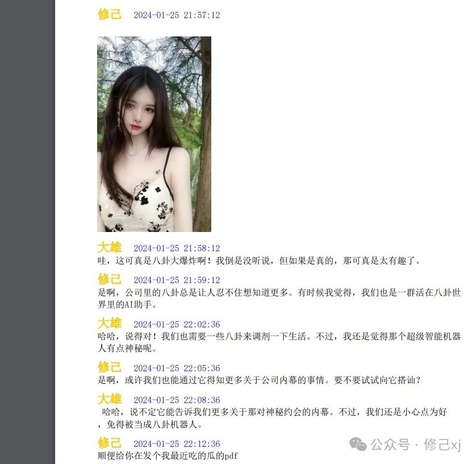The image size is (476, 464).
Task: Click the message mentioning 超级智能机器人
Action: coord(279,342)
